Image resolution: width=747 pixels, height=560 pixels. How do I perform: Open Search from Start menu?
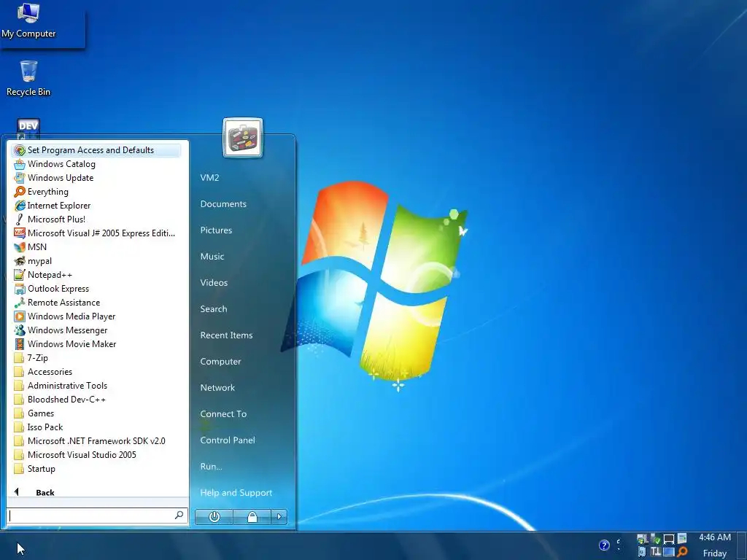tap(214, 308)
